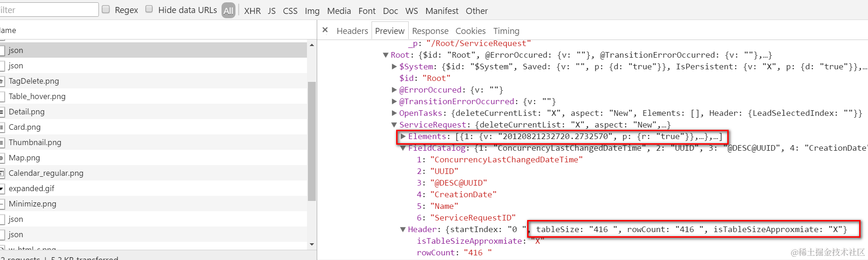This screenshot has width=868, height=260.
Task: Collapse the FieldCatalog node
Action: (403, 148)
